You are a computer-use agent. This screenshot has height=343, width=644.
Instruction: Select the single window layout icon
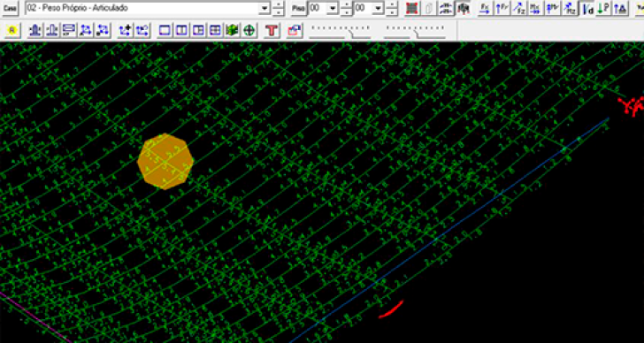click(165, 30)
